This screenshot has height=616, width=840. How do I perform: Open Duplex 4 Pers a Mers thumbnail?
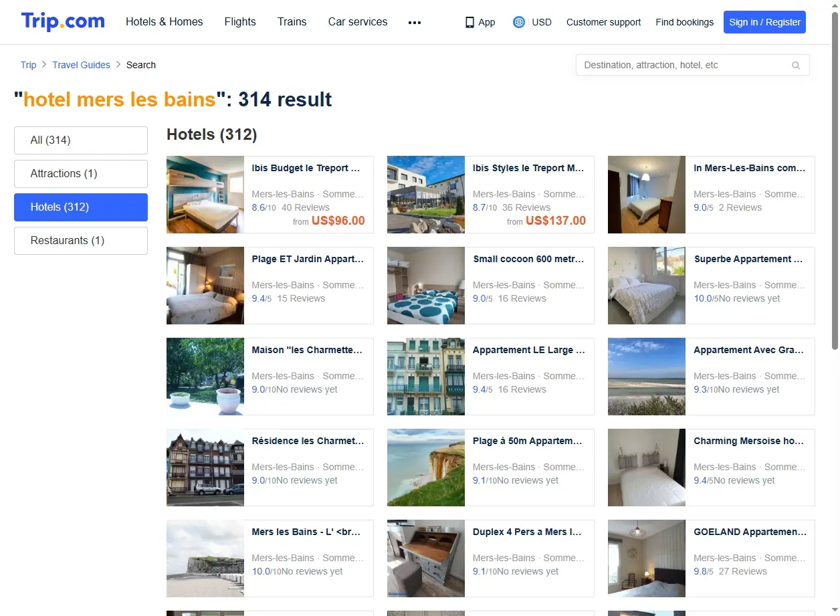[426, 558]
